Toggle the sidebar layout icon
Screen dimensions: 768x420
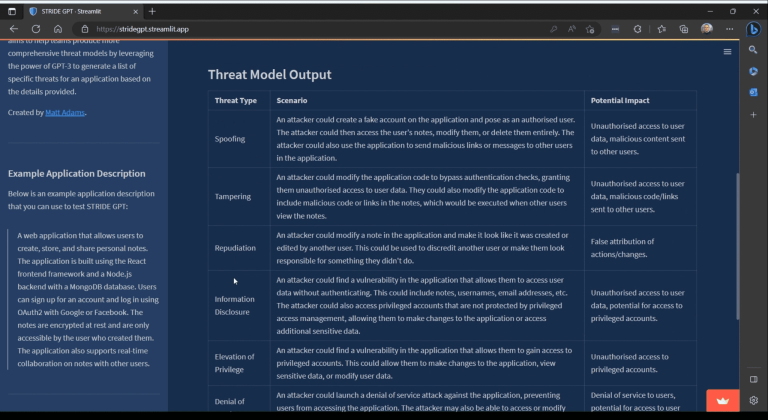tap(753, 379)
